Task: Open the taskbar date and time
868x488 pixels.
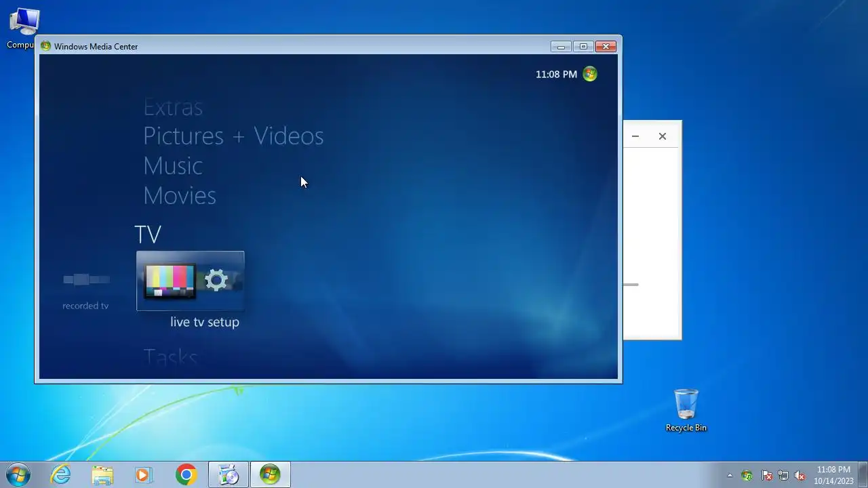Action: point(833,475)
